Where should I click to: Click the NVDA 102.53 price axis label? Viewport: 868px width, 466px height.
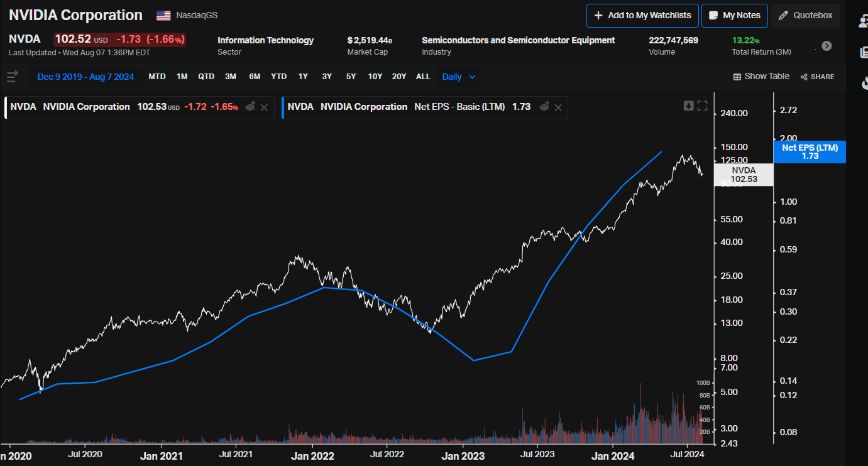(743, 175)
